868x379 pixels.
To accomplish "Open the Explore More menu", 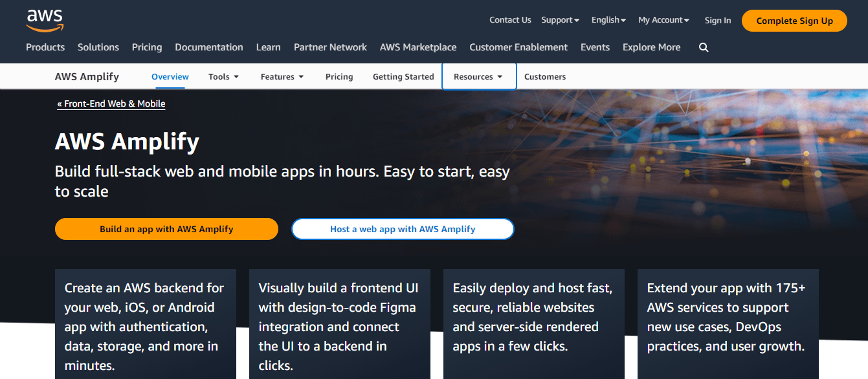I will 651,47.
